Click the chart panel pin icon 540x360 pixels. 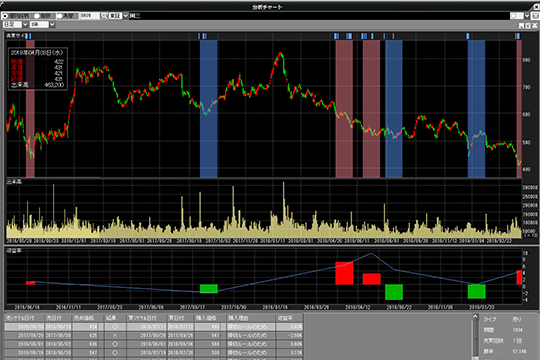coord(521,25)
